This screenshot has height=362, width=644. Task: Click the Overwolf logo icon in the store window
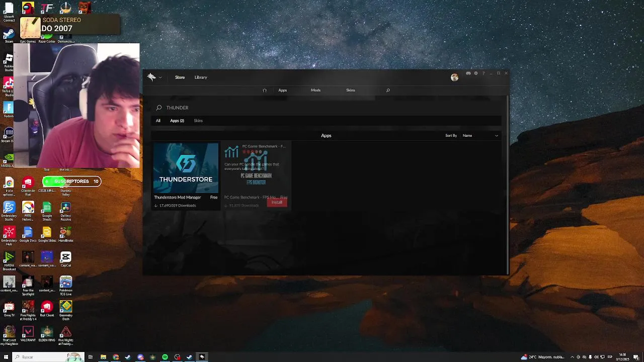coord(151,77)
